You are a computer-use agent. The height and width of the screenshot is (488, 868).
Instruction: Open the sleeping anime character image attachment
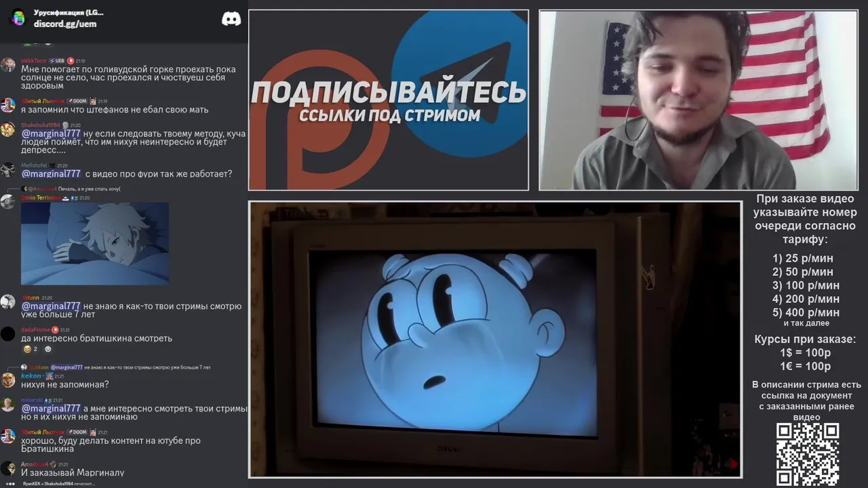(95, 243)
